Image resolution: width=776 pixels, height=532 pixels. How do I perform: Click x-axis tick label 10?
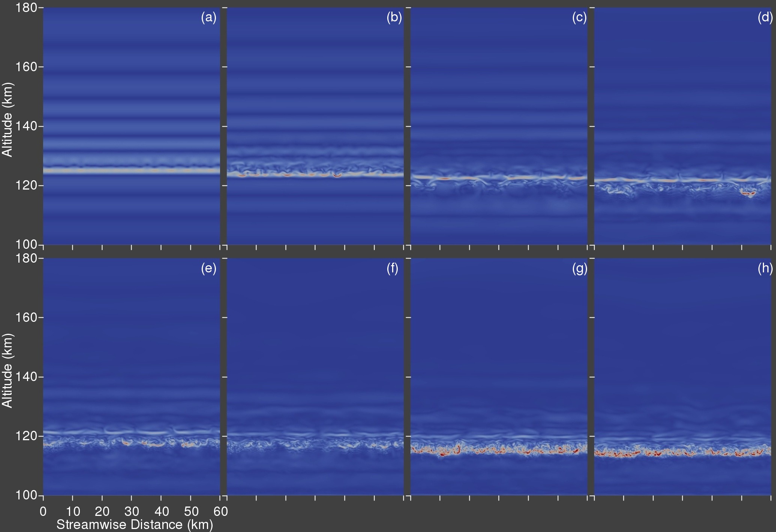click(x=73, y=511)
